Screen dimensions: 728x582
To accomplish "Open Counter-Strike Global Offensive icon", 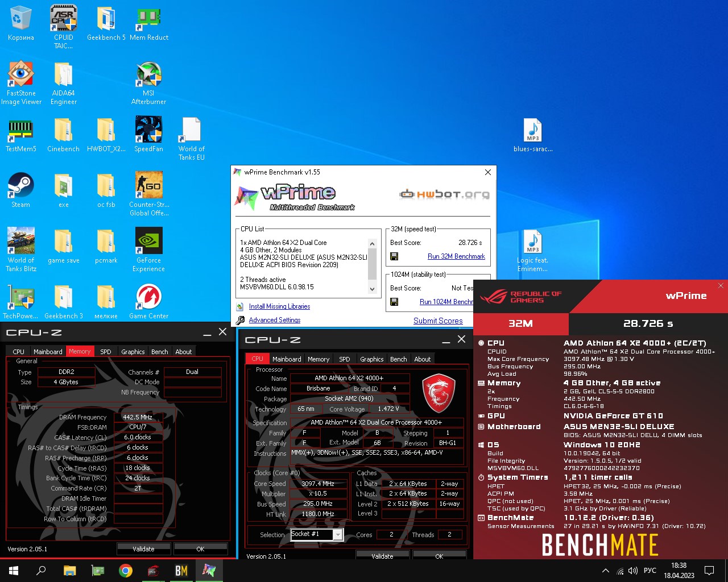I will point(149,194).
